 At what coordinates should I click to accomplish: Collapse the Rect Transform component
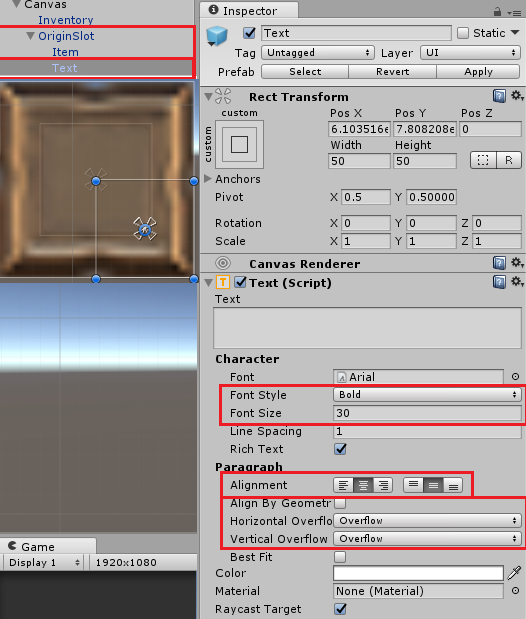(x=208, y=96)
